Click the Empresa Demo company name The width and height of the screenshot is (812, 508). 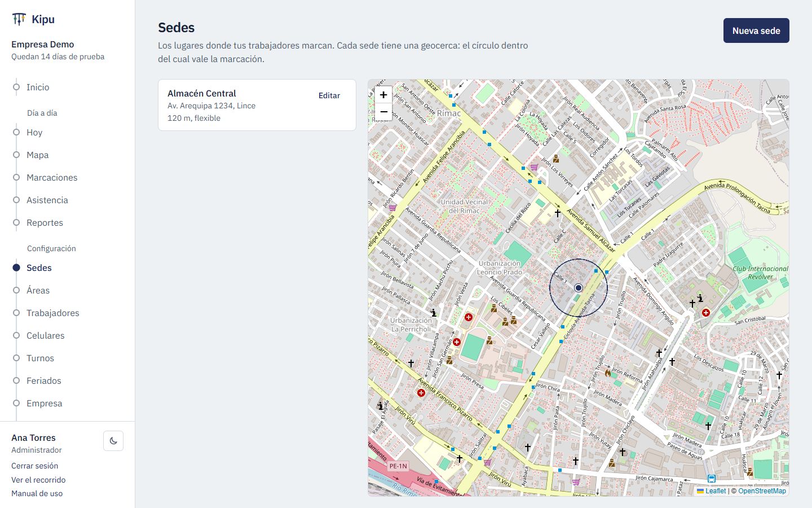pos(42,44)
